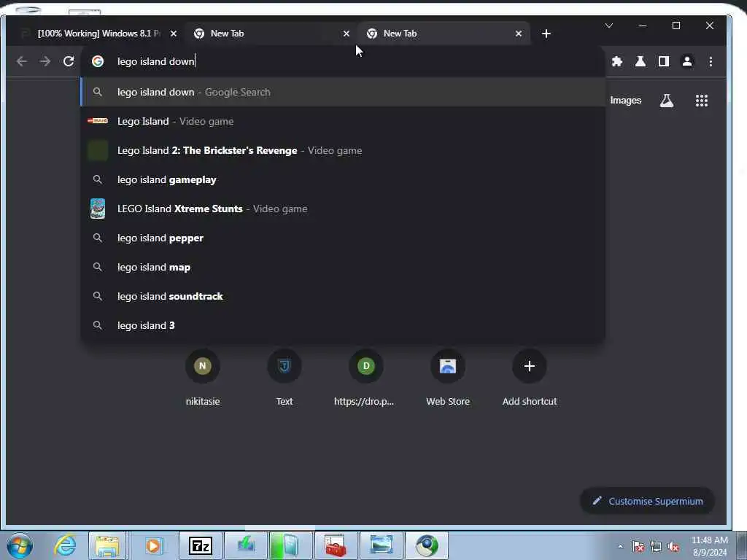The width and height of the screenshot is (747, 560).
Task: Pick LEGO Island Xtreme Stunts suggestion
Action: pos(343,209)
